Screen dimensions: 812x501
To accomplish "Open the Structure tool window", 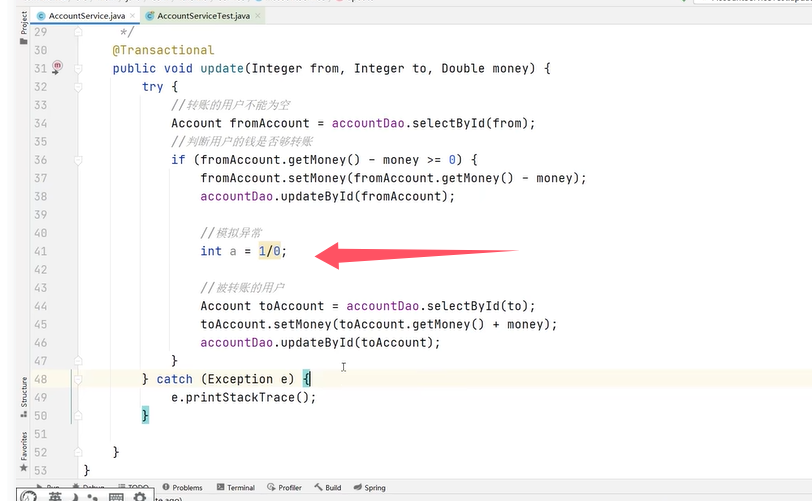I will click(24, 397).
